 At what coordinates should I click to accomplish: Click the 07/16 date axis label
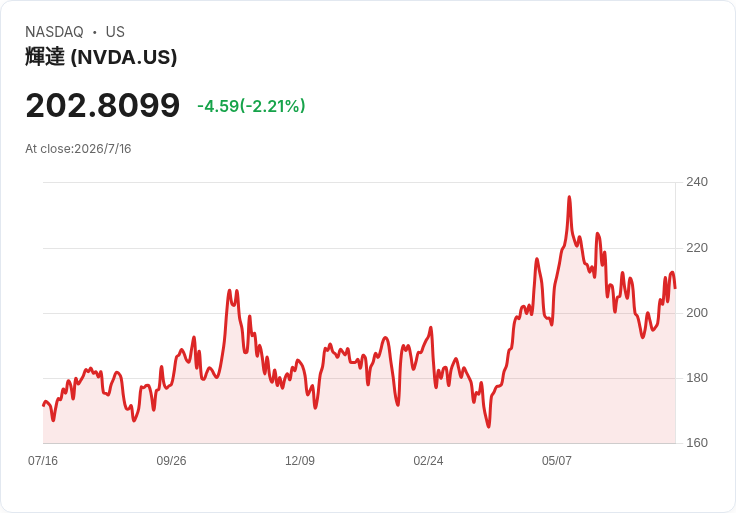click(x=43, y=461)
